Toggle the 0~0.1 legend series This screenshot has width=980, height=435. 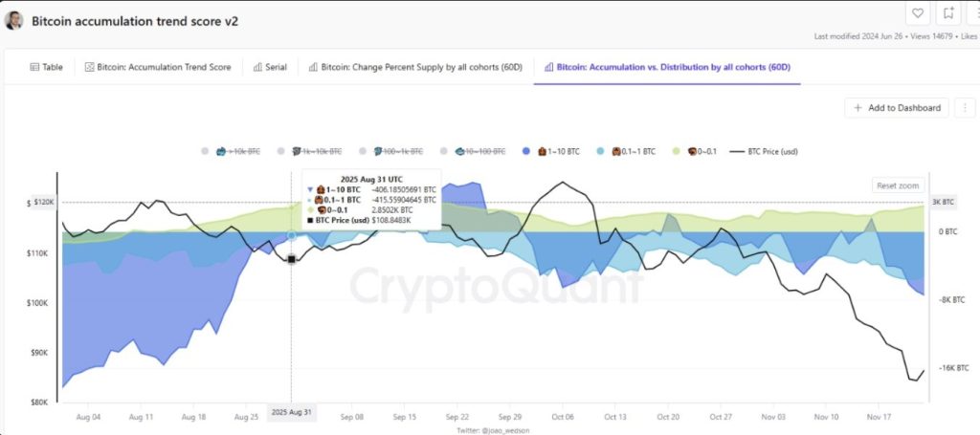(697, 152)
